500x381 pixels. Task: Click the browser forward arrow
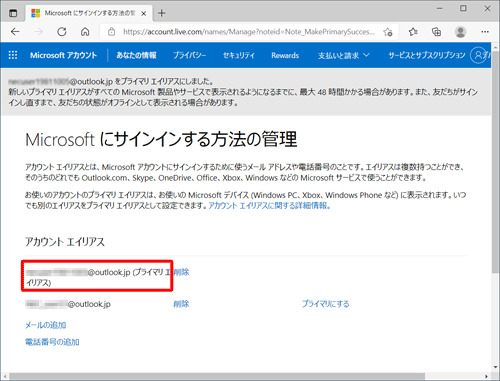tap(39, 32)
